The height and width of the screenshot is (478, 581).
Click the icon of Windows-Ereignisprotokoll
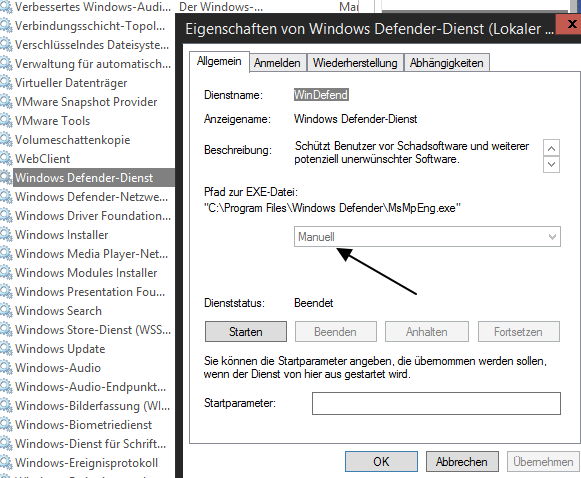click(x=6, y=463)
